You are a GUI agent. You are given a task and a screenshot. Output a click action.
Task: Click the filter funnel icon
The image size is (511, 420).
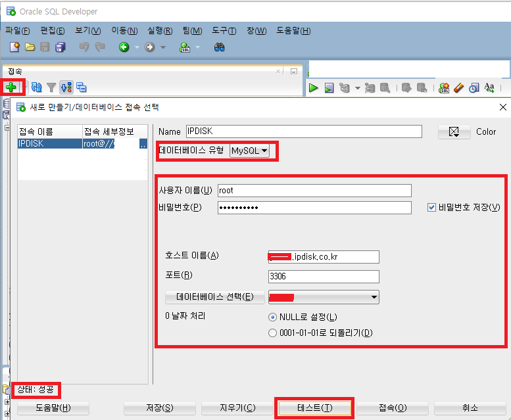tap(51, 87)
